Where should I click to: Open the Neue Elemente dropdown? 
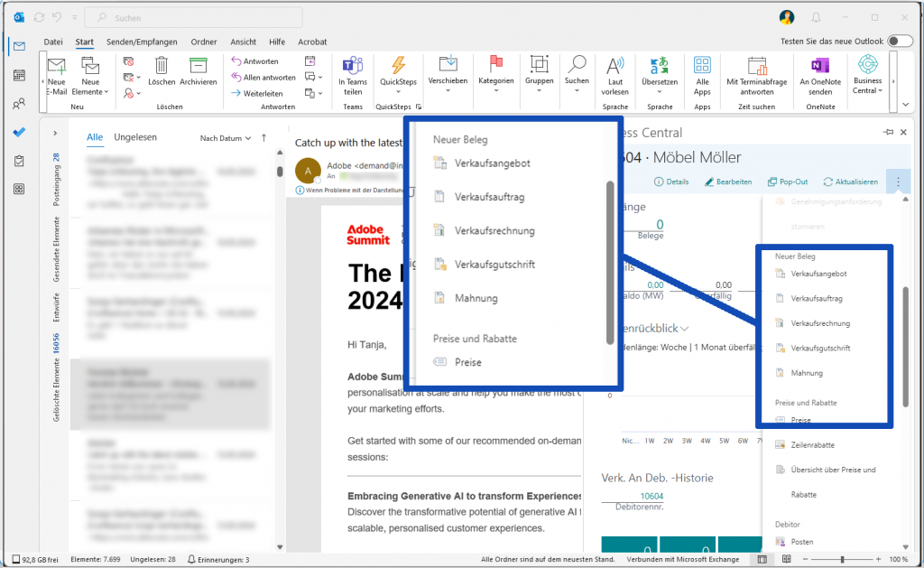tap(90, 76)
